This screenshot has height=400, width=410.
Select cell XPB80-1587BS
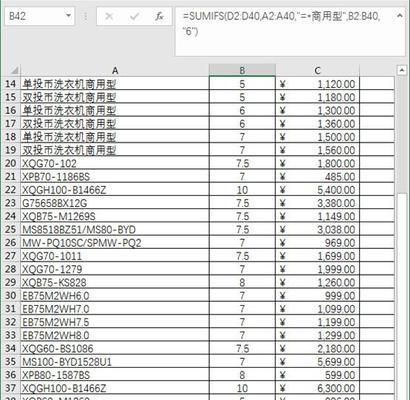115,375
